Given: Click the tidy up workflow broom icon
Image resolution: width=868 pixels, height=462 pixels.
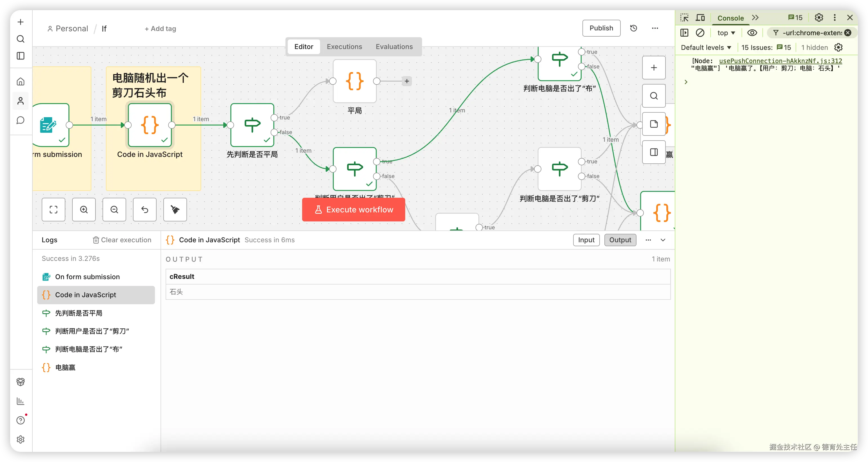Looking at the screenshot, I should coord(175,210).
